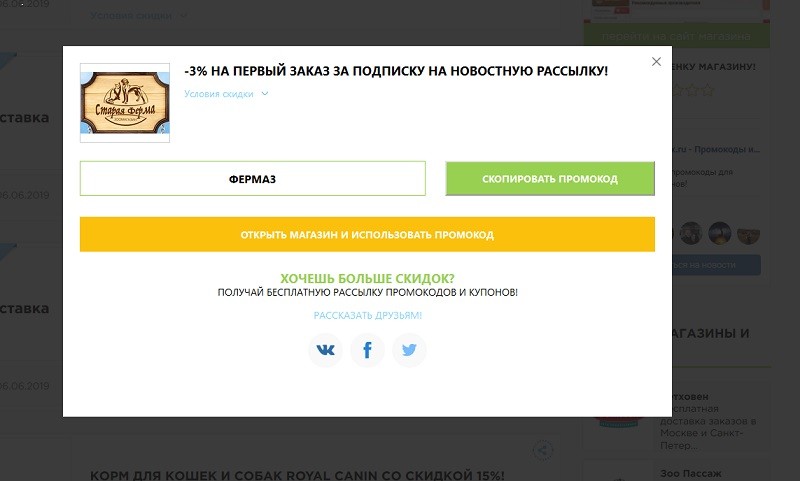Share the promo code on VK
Screen dimensions: 800x481
point(326,350)
